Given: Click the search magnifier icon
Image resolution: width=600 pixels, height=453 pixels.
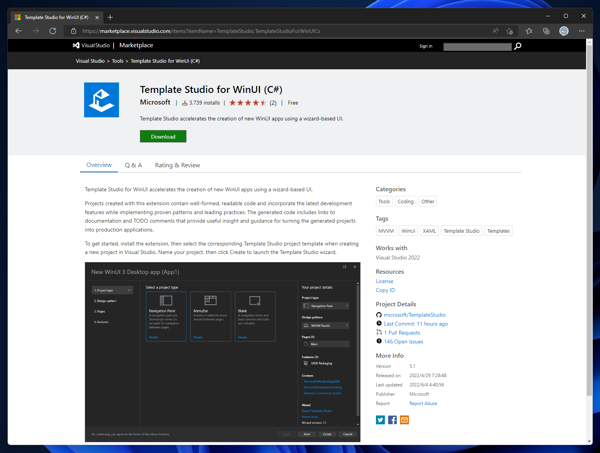Looking at the screenshot, I should pos(518,46).
